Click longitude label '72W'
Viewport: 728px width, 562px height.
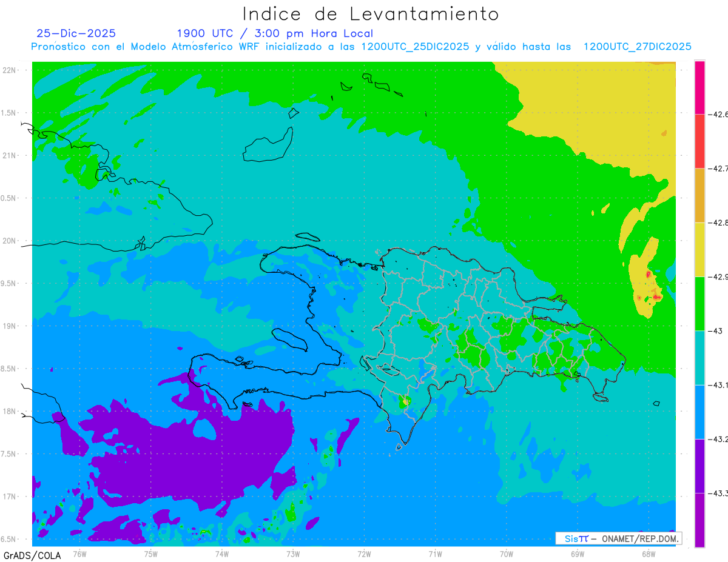(x=364, y=554)
